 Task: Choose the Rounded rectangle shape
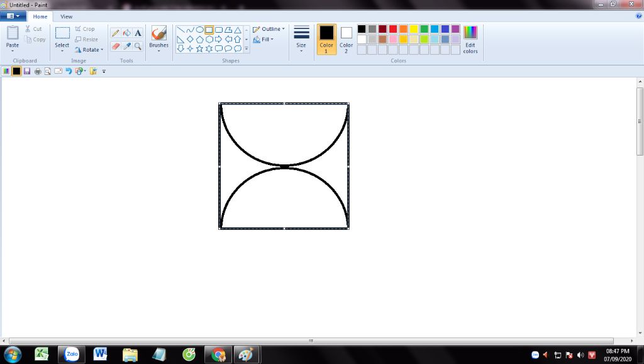(218, 30)
